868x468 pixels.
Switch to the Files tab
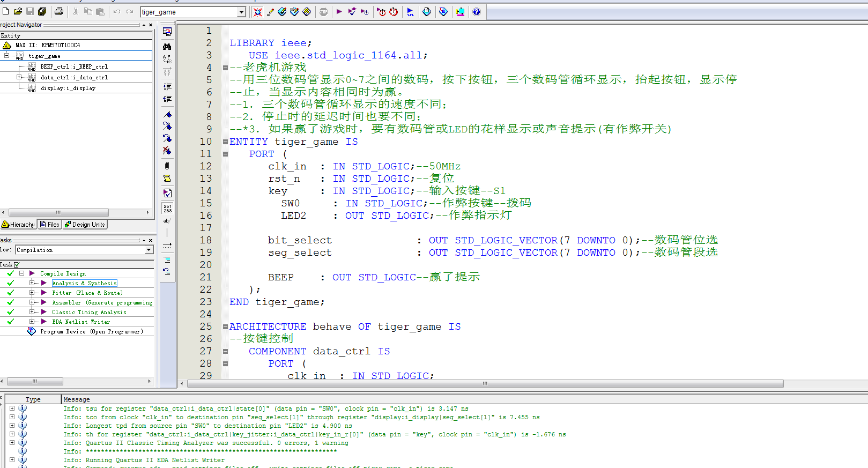click(x=49, y=225)
